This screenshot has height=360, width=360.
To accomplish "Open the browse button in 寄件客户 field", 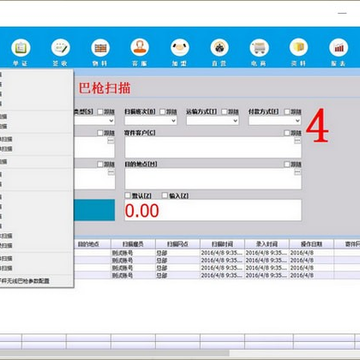I will (x=297, y=141).
